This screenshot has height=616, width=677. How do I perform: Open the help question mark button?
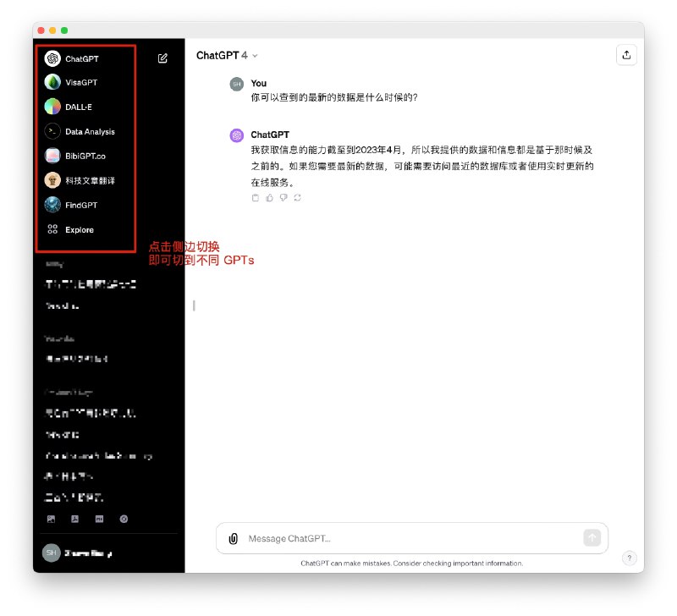click(630, 558)
